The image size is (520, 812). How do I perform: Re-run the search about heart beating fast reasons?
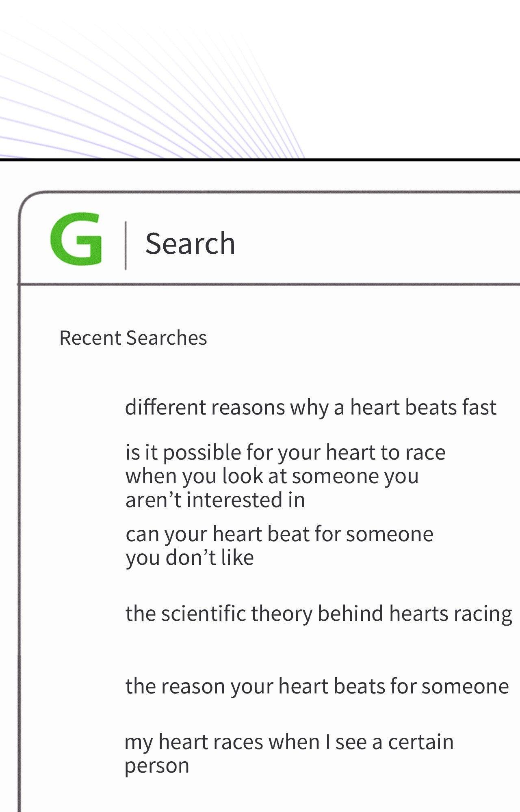point(310,407)
